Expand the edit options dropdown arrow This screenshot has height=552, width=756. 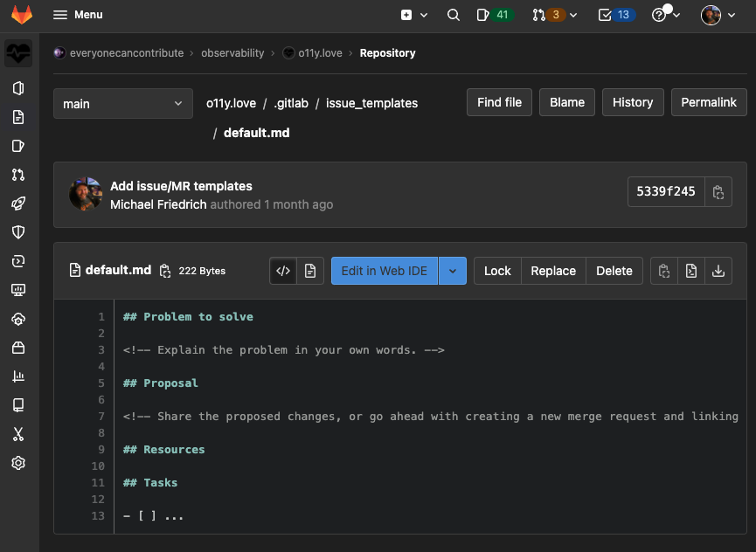(x=452, y=271)
